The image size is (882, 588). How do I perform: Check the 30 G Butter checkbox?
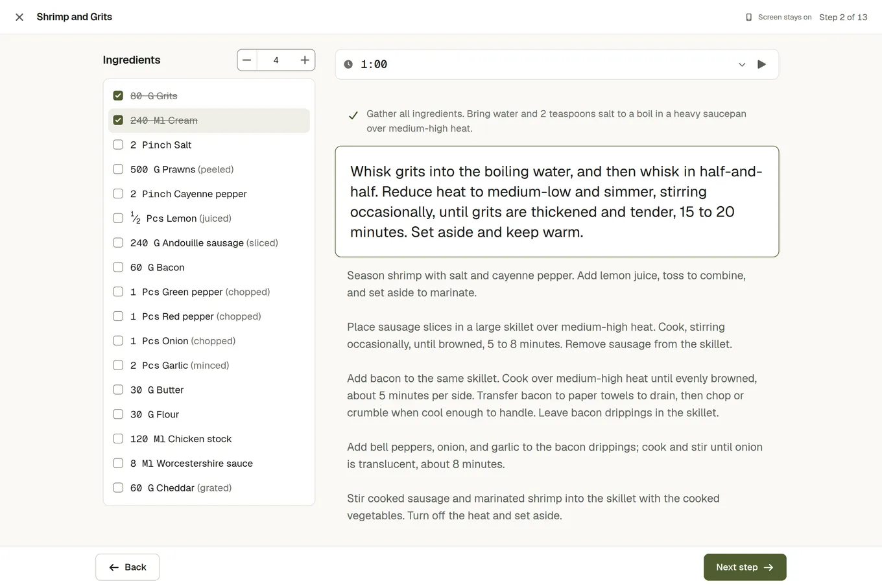click(x=118, y=390)
